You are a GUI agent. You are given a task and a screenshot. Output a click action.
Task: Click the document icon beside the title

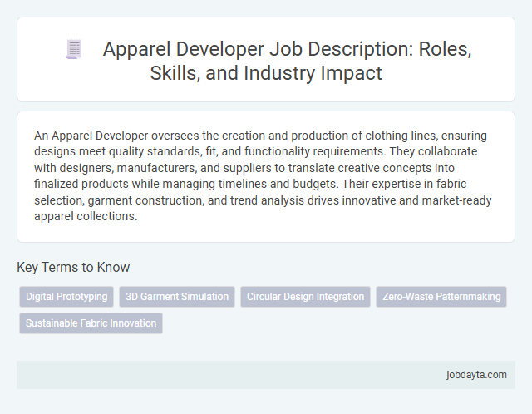pyautogui.click(x=74, y=49)
